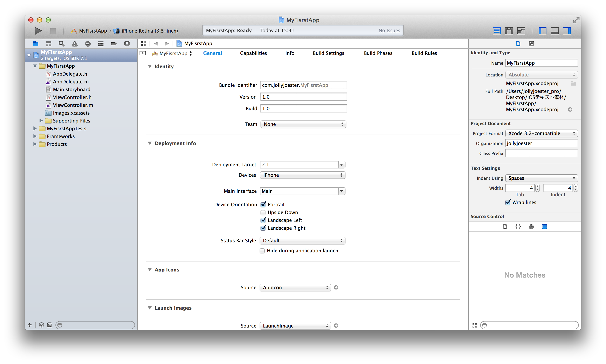Click the Run (play) button
This screenshot has width=606, height=364.
[x=38, y=31]
